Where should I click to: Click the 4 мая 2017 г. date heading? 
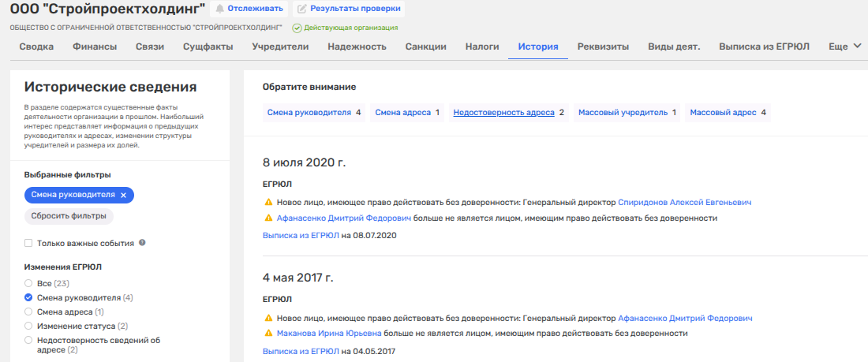coord(298,278)
